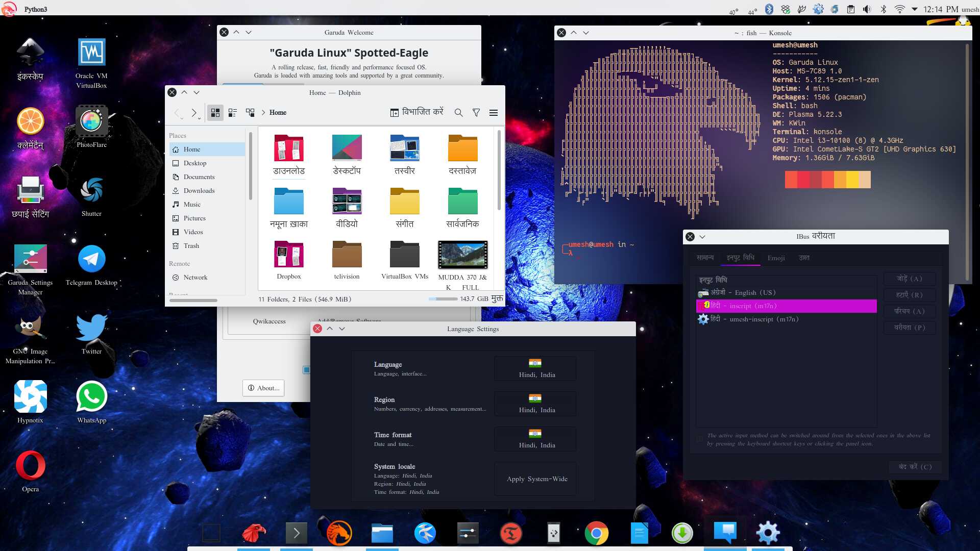Click the Dropbox tray icon
This screenshot has width=980, height=551.
[786, 9]
